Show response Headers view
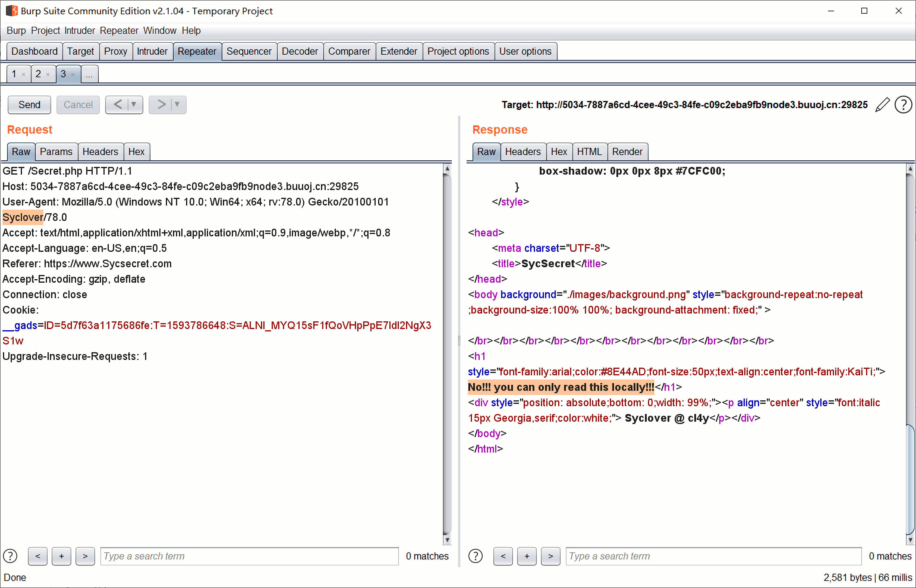This screenshot has width=916, height=588. (x=523, y=151)
